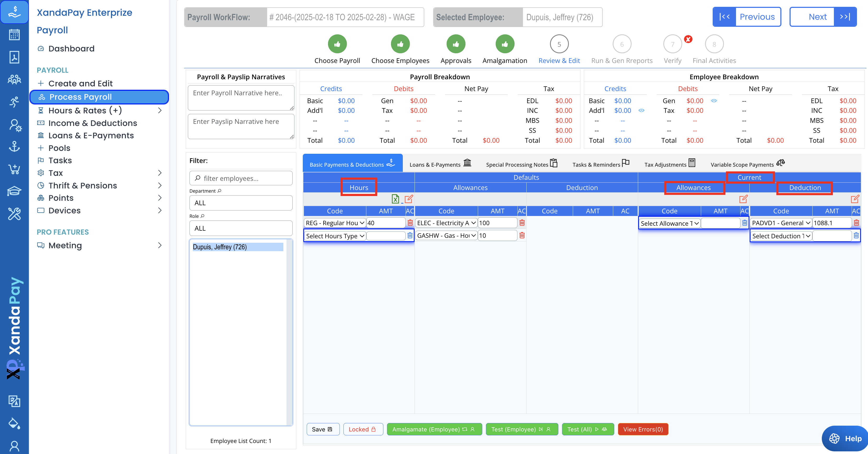
Task: Toggle eye icon beside Add'l credits
Action: 642,110
